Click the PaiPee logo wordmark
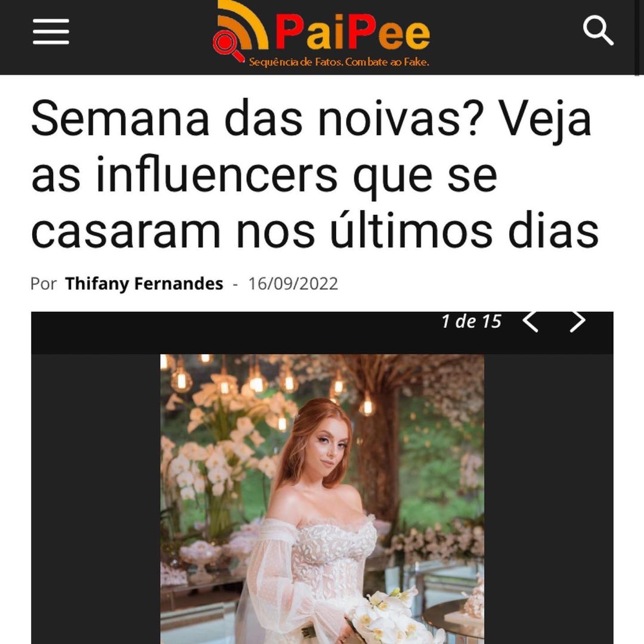 [352, 32]
